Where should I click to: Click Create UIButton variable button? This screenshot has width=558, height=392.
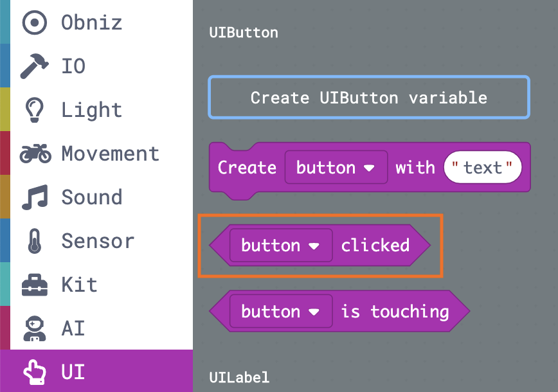pyautogui.click(x=369, y=97)
